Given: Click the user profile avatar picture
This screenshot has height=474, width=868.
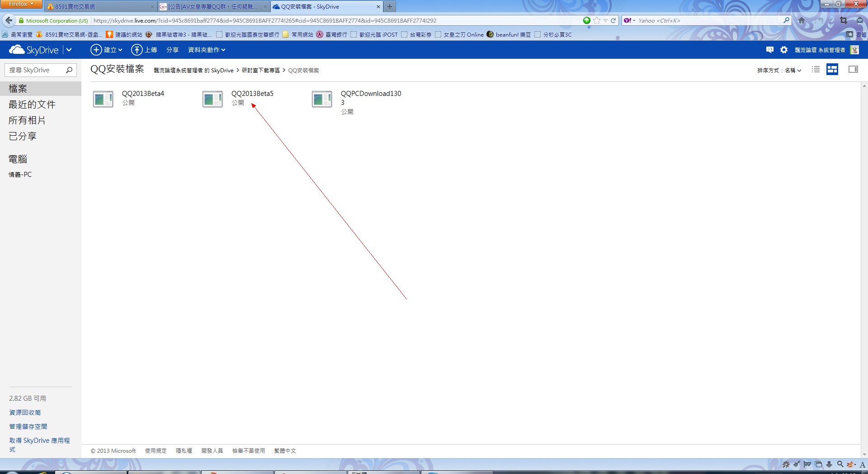Looking at the screenshot, I should [x=854, y=50].
